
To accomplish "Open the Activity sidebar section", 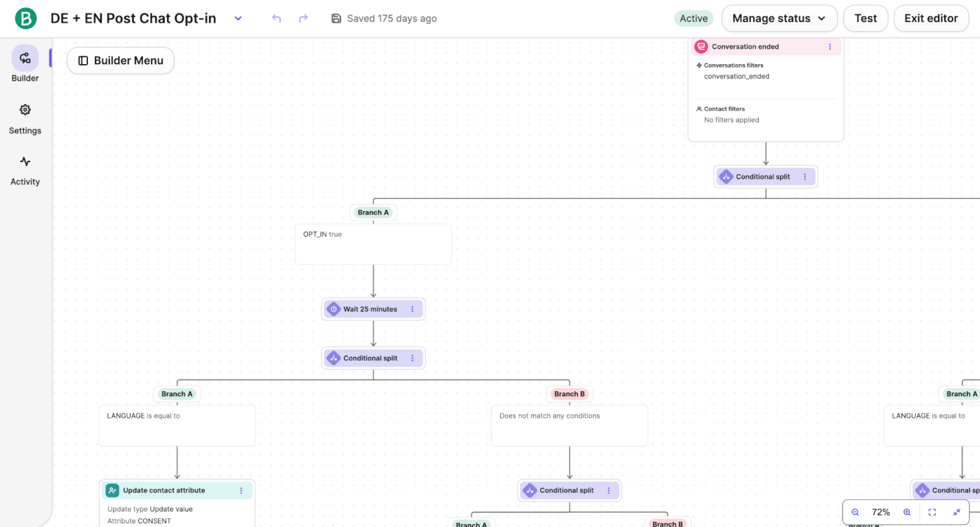I will tap(25, 171).
